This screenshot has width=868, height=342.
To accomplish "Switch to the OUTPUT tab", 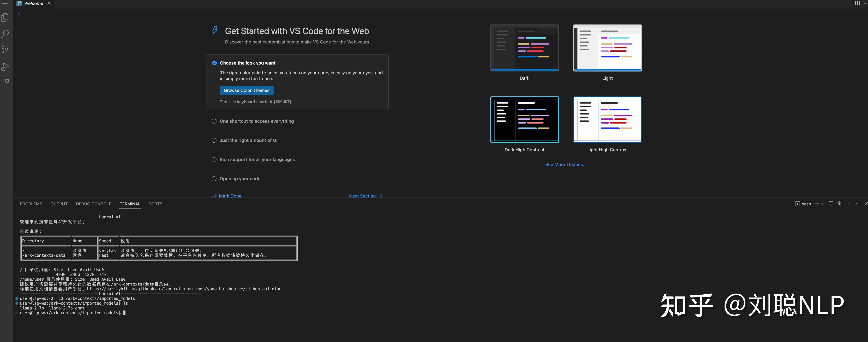I will (59, 204).
